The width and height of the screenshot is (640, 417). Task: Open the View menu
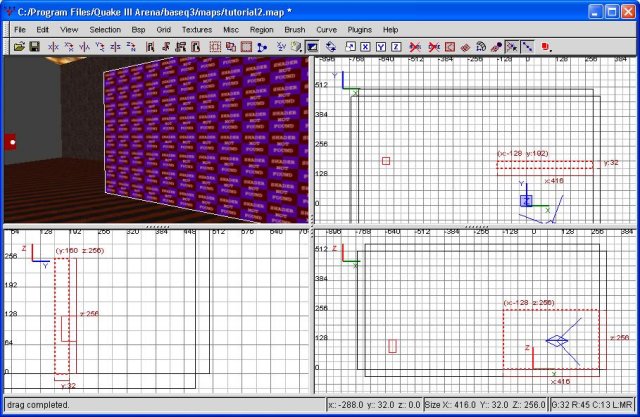[x=69, y=30]
